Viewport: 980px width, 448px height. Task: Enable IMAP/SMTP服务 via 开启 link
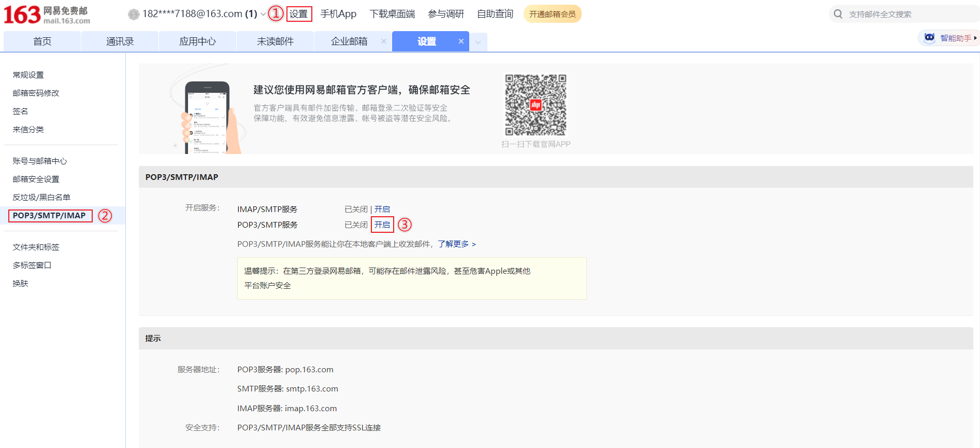382,209
